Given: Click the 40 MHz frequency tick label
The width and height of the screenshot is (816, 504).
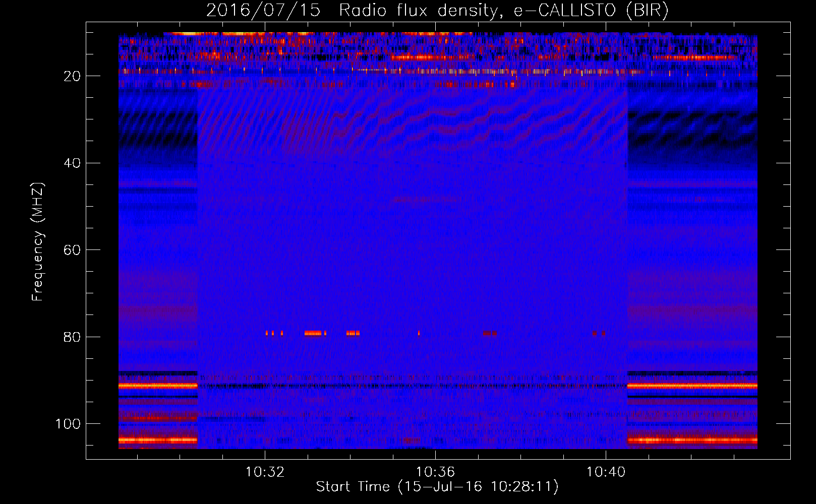Looking at the screenshot, I should click(72, 163).
